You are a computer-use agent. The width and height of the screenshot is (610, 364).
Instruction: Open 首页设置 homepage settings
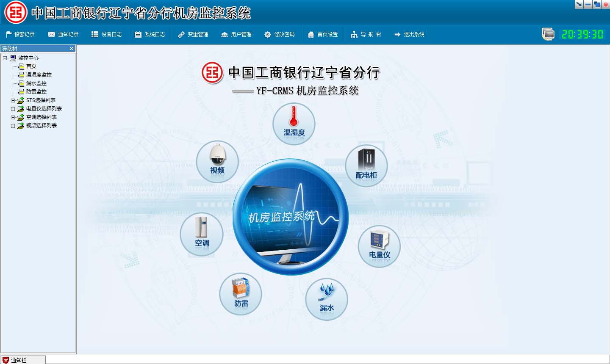[323, 34]
